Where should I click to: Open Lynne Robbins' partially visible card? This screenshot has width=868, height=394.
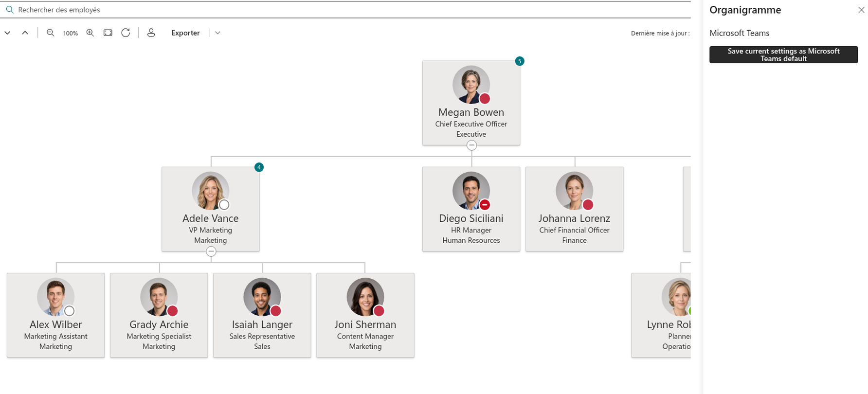click(661, 315)
